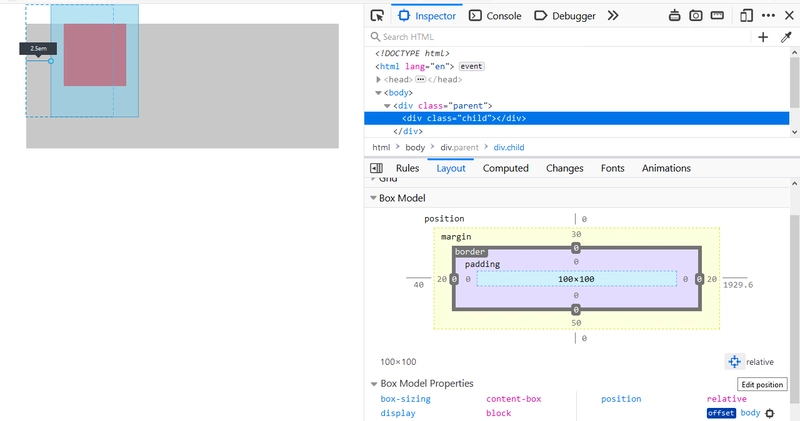
Task: Expand the head element node
Action: 379,79
